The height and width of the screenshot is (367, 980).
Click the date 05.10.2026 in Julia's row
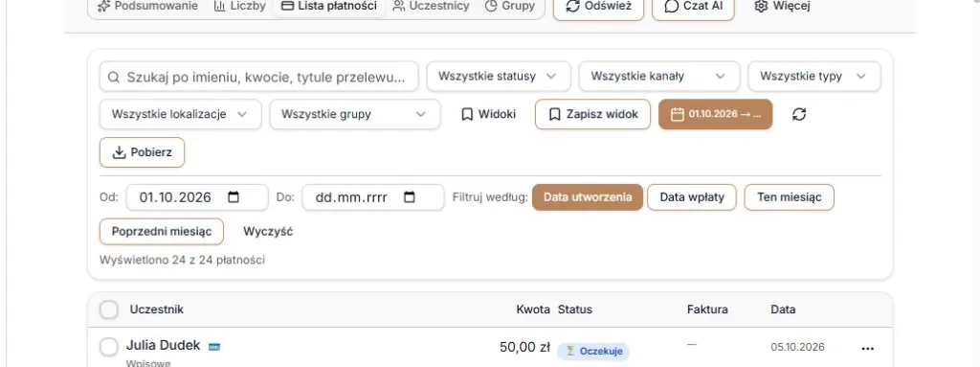coord(797,347)
